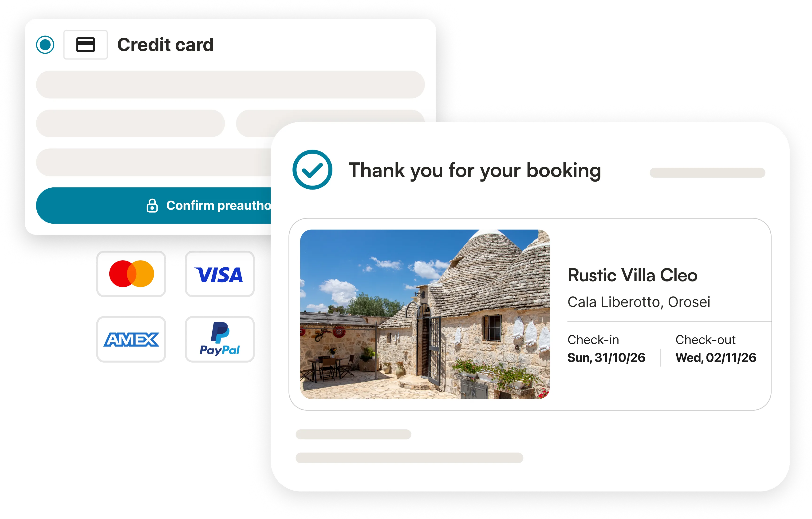Click the Confirm preauthorization button
The image size is (812, 519).
coord(154,205)
